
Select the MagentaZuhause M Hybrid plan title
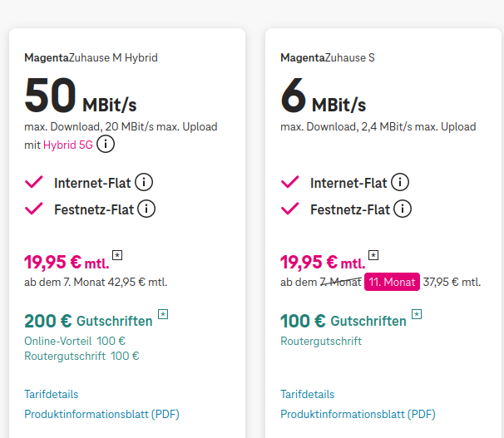(x=91, y=58)
